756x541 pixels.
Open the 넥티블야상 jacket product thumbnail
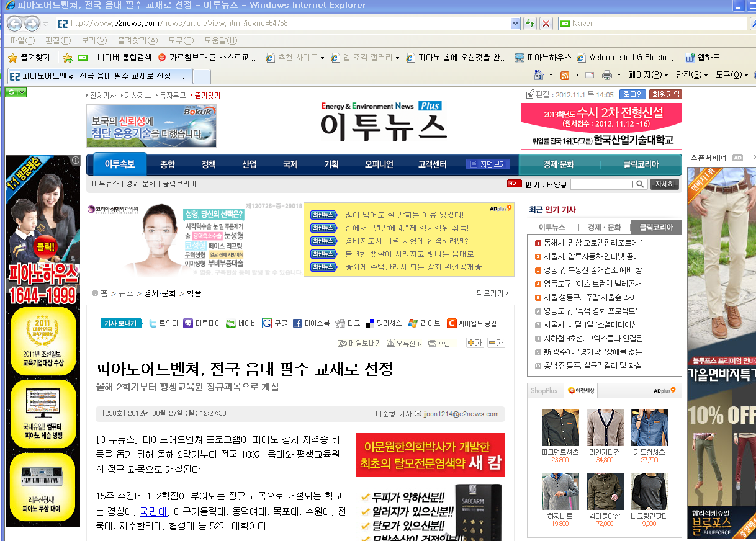[x=605, y=492]
